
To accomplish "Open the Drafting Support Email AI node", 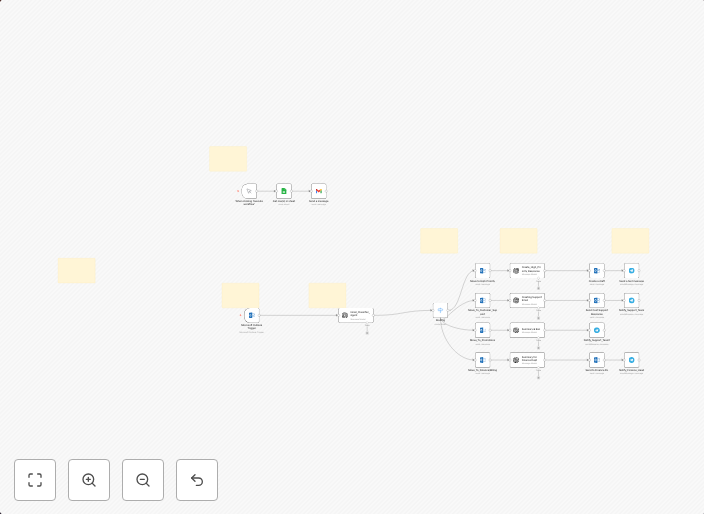I will coord(527,300).
